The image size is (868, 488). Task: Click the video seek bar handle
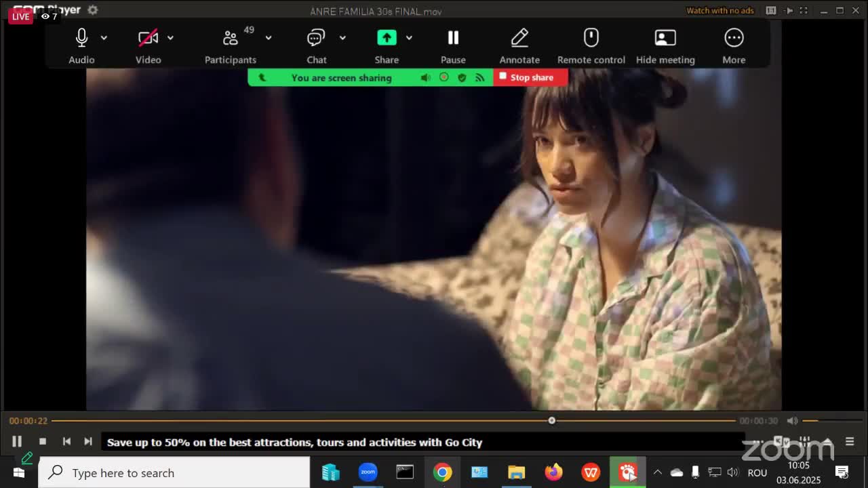552,421
